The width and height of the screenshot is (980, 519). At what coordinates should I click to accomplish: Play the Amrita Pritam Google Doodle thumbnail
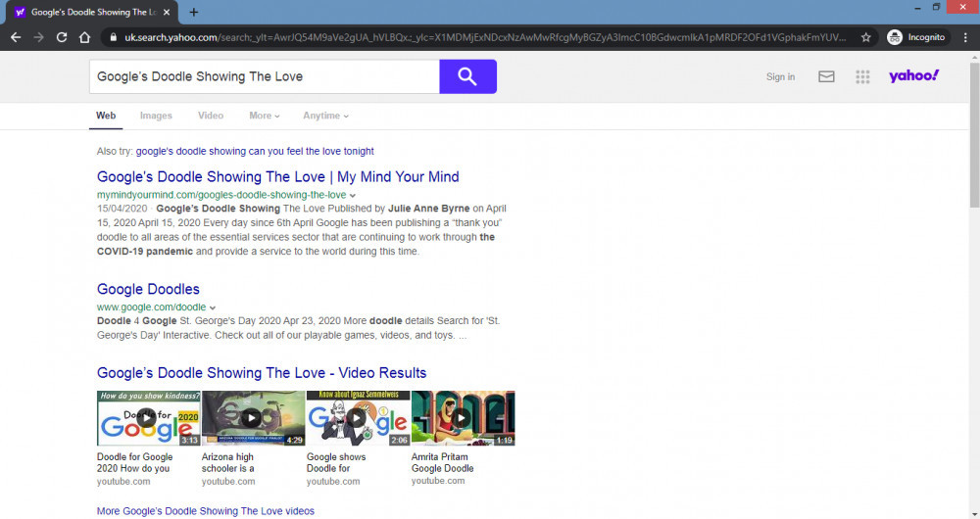click(x=464, y=418)
